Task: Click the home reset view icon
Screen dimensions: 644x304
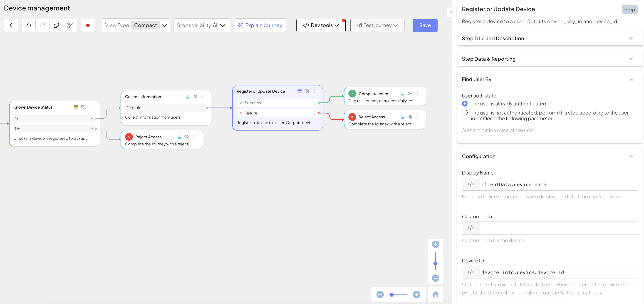Action: (x=436, y=294)
